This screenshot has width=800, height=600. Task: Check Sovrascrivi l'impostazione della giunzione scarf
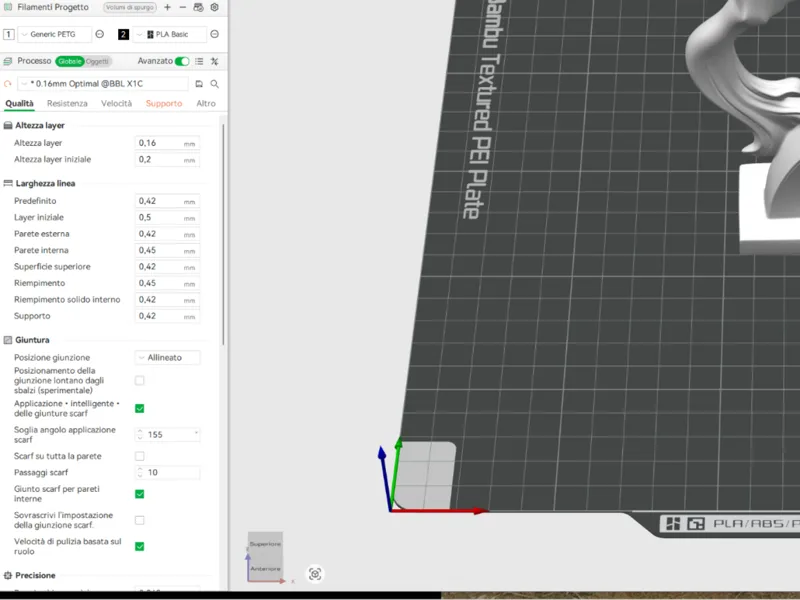(139, 520)
